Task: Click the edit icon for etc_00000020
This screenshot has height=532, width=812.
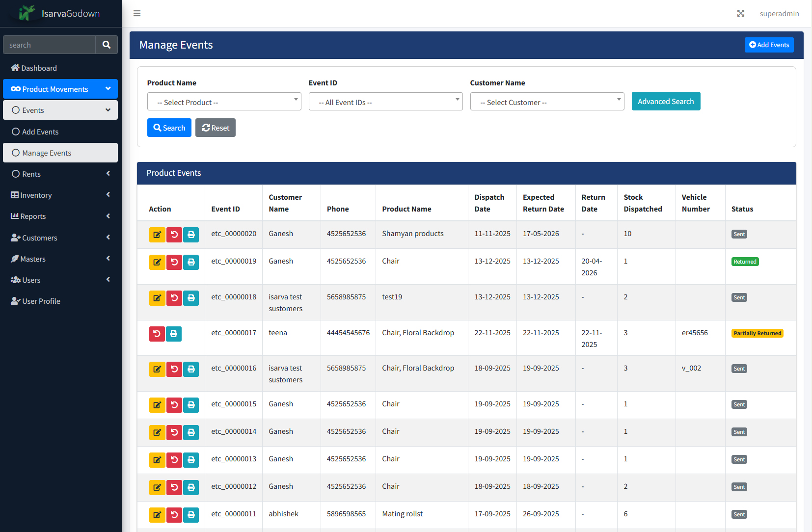Action: coord(157,235)
